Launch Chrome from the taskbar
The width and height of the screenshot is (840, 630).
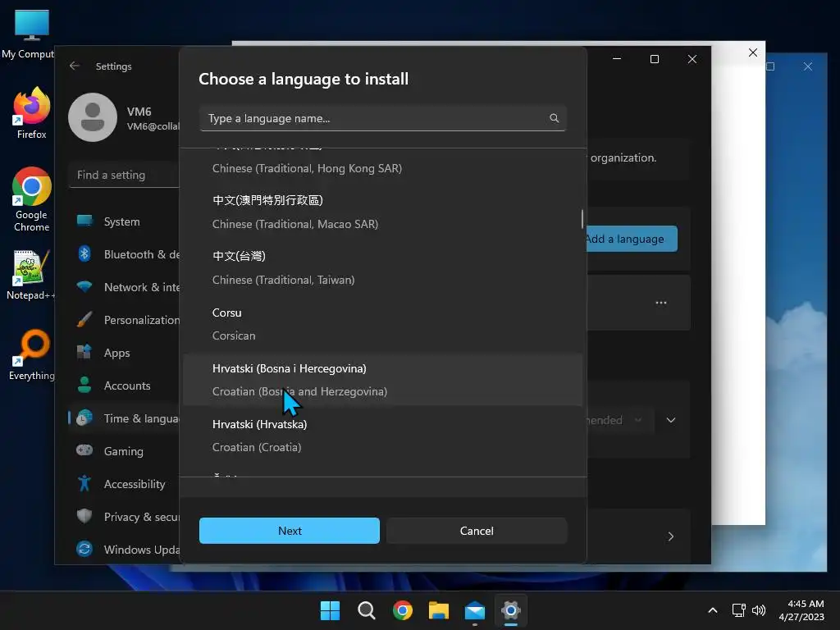click(403, 610)
